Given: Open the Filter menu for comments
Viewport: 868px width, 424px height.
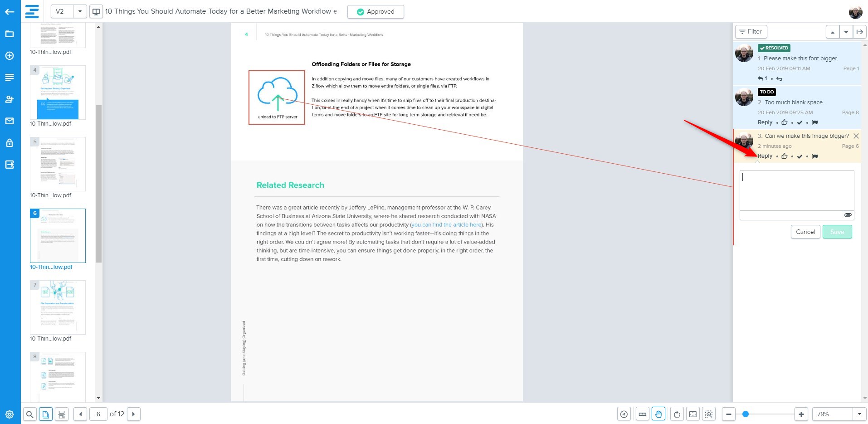Looking at the screenshot, I should pos(751,32).
